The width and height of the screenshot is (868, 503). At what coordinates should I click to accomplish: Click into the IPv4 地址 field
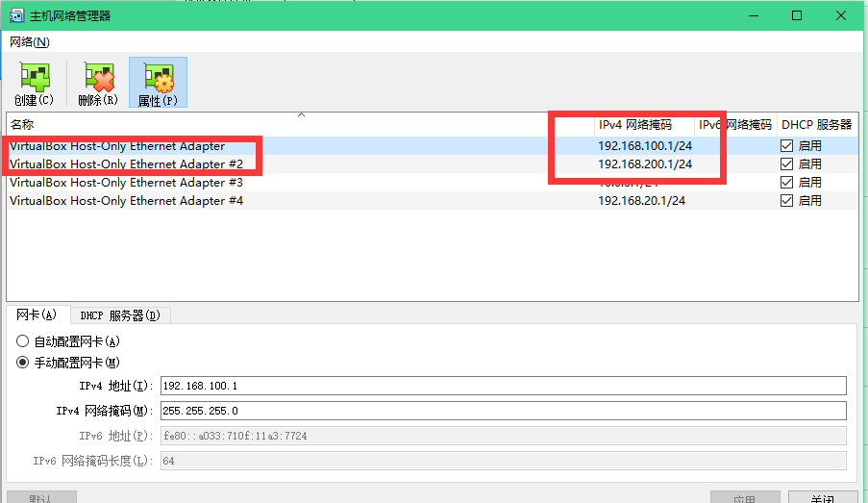click(x=503, y=386)
